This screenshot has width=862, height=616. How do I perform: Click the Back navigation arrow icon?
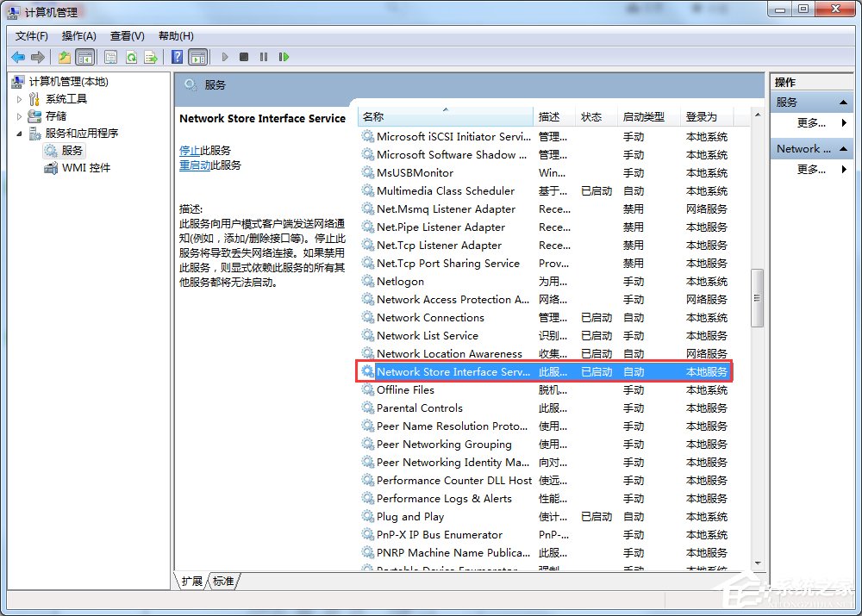16,57
